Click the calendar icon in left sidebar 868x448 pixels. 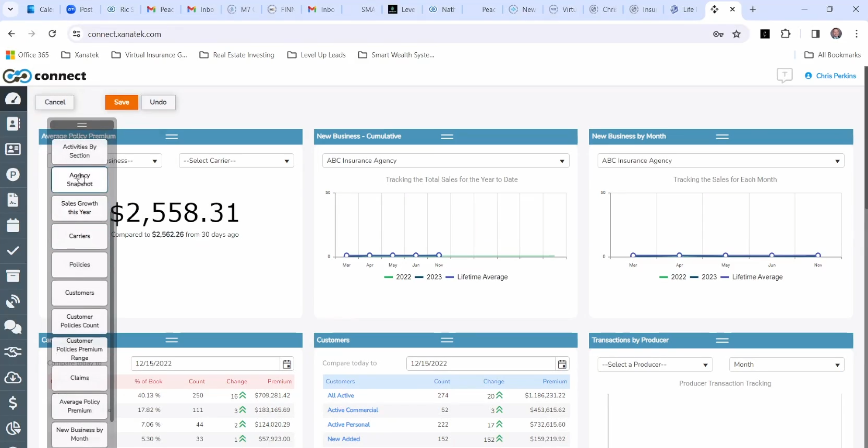[x=13, y=225]
